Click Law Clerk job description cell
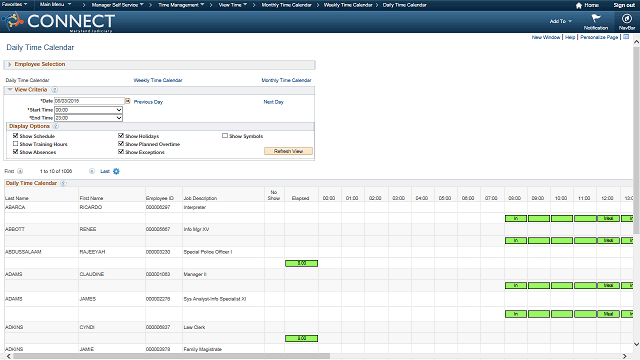 coord(194,327)
